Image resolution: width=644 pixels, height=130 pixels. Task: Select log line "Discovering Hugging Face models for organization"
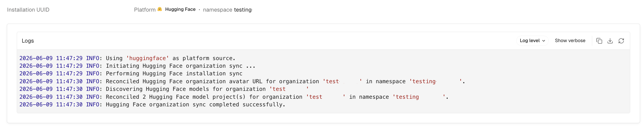coord(164,89)
